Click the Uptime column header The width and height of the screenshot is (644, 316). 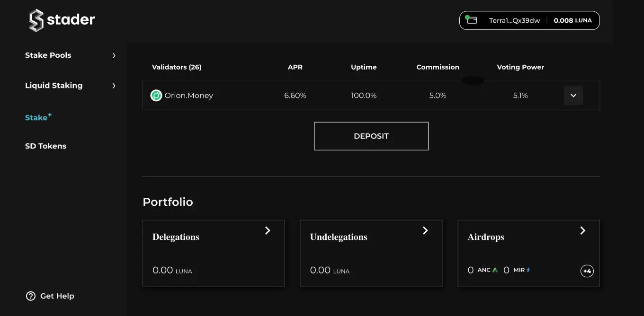pos(364,67)
